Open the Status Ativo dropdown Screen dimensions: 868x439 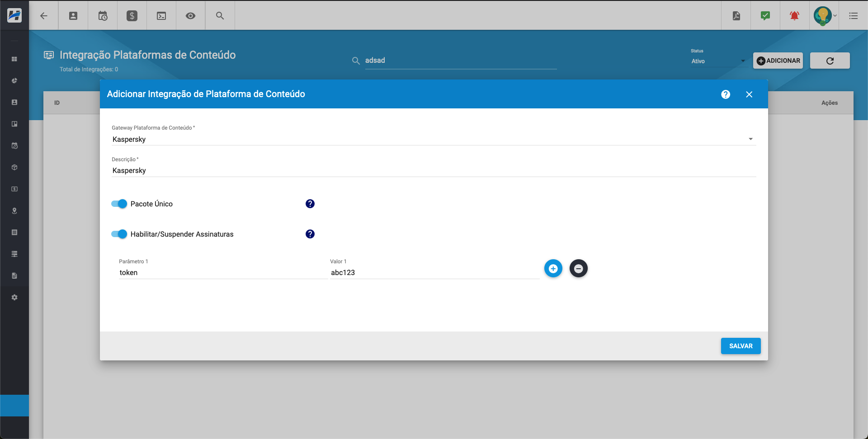pos(718,61)
